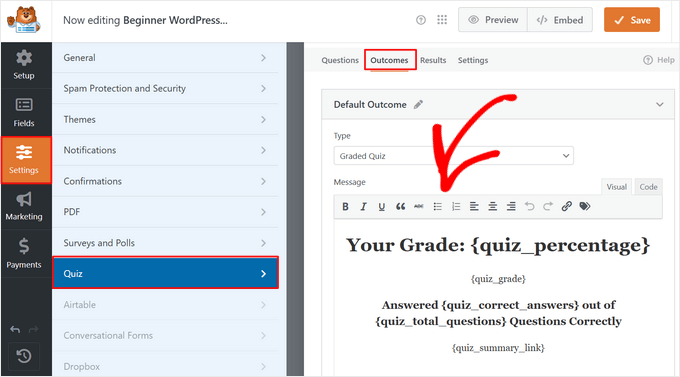Screen dimensions: 680x377
Task: Apply strikethrough in the message editor
Action: pyautogui.click(x=418, y=207)
